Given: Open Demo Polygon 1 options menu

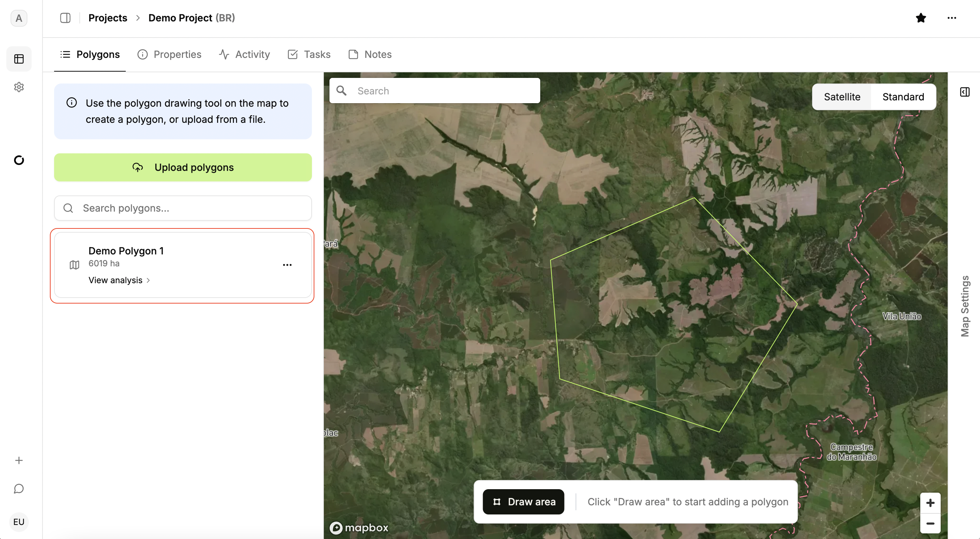Looking at the screenshot, I should tap(287, 265).
